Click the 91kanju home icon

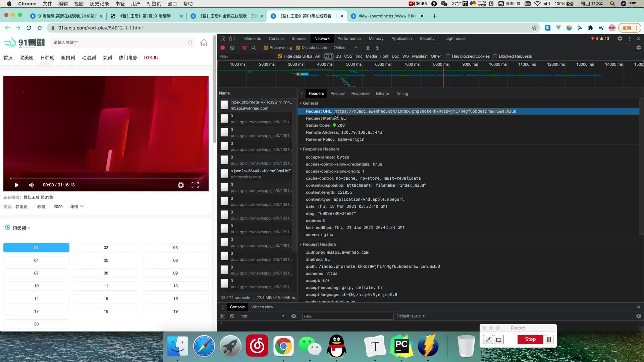point(204,43)
